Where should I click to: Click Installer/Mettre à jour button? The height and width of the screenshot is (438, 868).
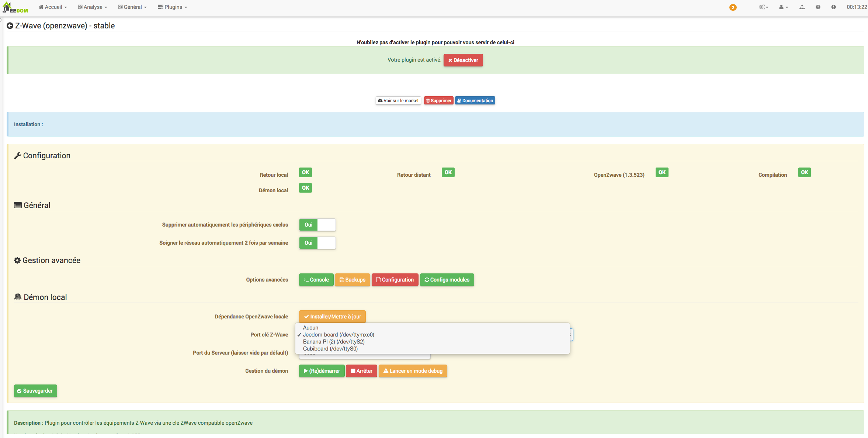coord(332,317)
